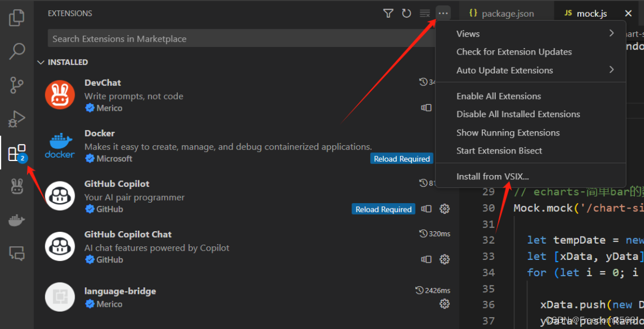Choose Install from VSIX...
The width and height of the screenshot is (644, 329).
coord(530,177)
